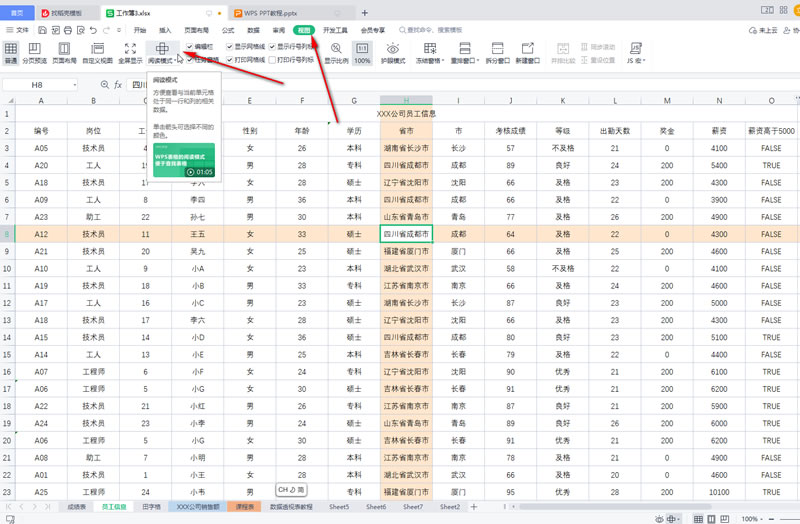This screenshot has height=524, width=800.
Task: Enable Print Row and Column Headers (打印行号列标)
Action: point(271,60)
